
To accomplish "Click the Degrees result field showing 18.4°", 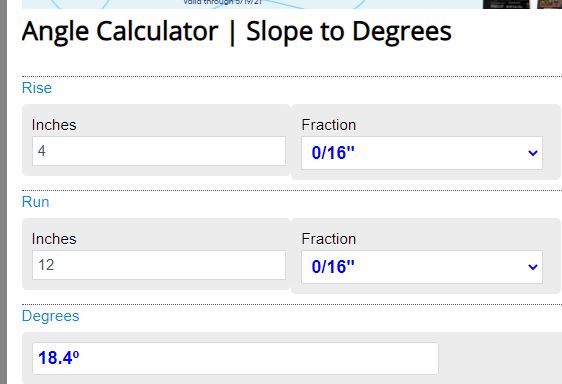I will [235, 359].
